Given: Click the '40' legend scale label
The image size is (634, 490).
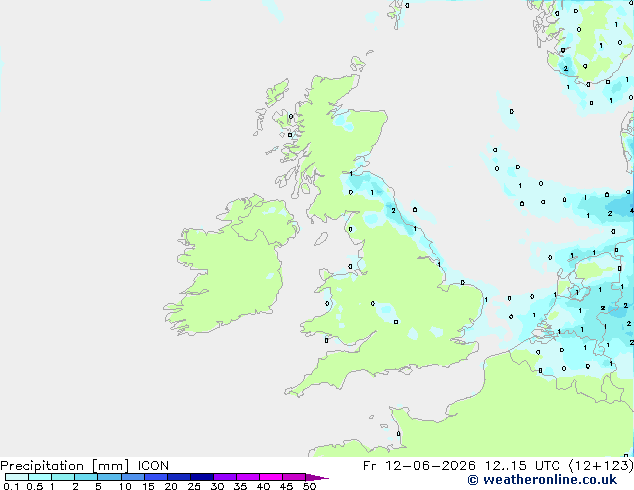Looking at the screenshot, I should pyautogui.click(x=263, y=486).
